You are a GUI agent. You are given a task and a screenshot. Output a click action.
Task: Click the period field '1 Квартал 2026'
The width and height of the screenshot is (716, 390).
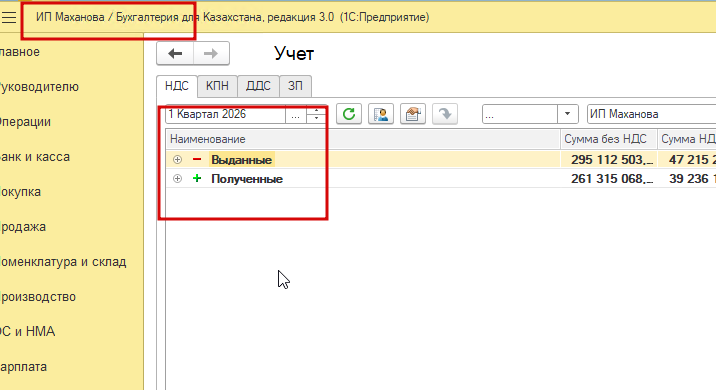226,114
